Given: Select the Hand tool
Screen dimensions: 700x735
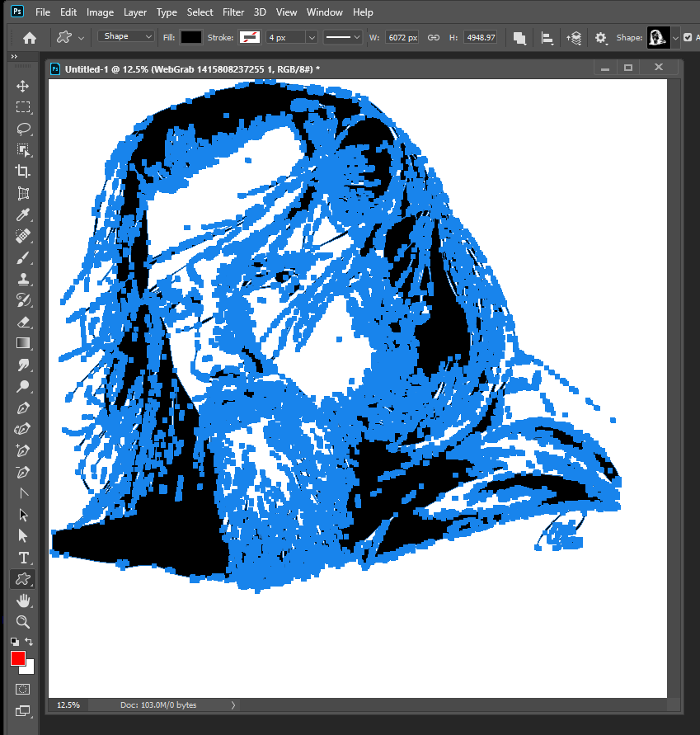Looking at the screenshot, I should pos(22,601).
